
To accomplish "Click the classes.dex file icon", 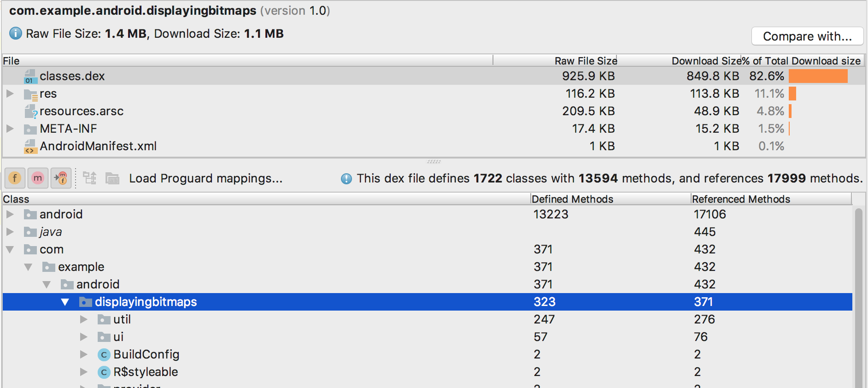I will (x=30, y=76).
